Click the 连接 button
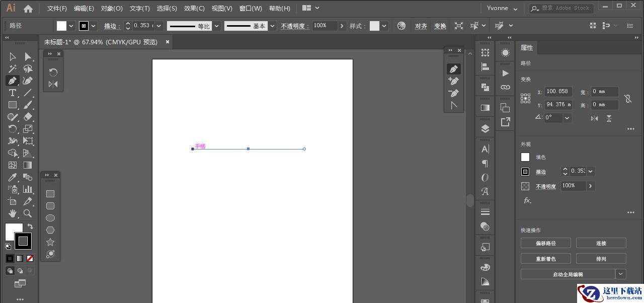The width and height of the screenshot is (644, 303). [601, 243]
